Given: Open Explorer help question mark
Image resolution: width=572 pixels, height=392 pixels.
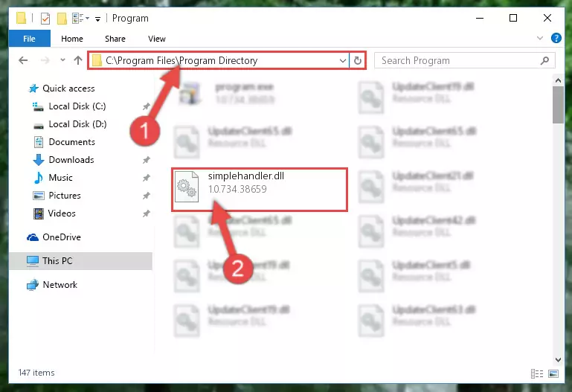Looking at the screenshot, I should click(556, 38).
